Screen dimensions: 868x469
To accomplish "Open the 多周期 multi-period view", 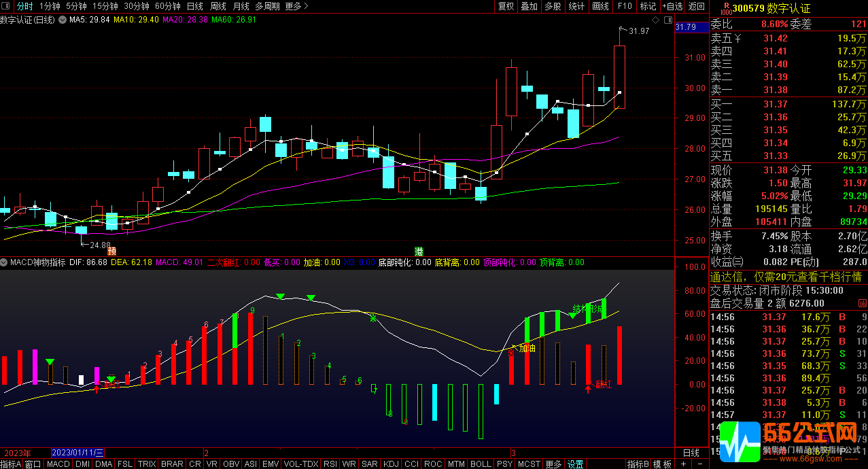I will (x=268, y=6).
